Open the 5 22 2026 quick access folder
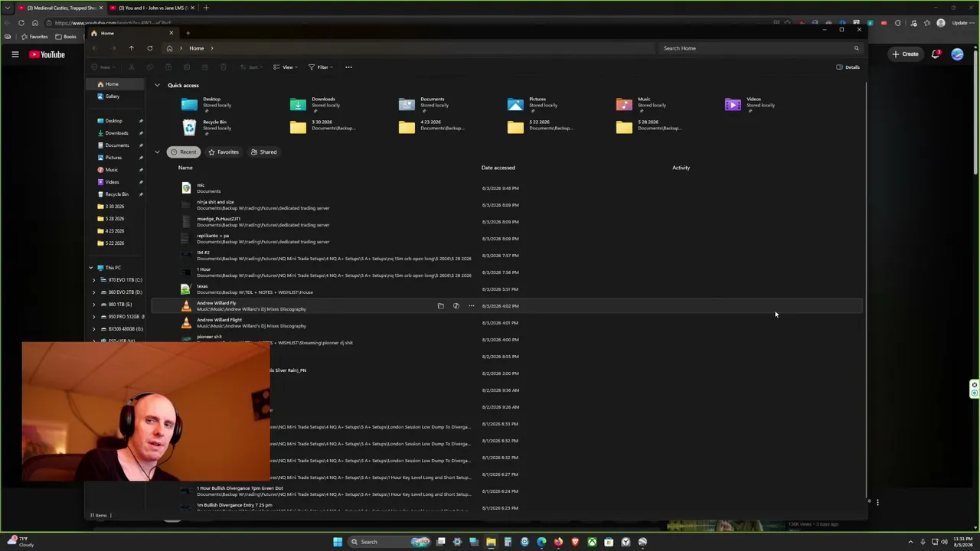 tap(539, 127)
